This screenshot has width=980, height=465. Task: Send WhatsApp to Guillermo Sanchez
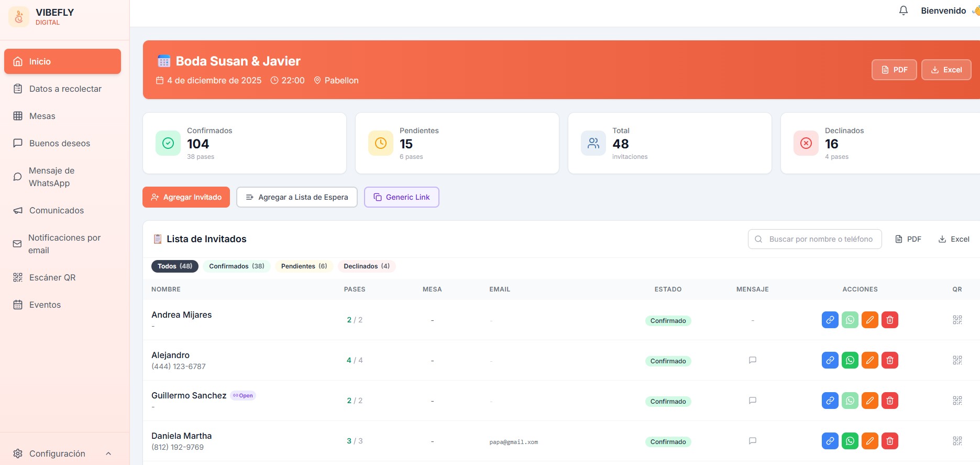click(850, 401)
